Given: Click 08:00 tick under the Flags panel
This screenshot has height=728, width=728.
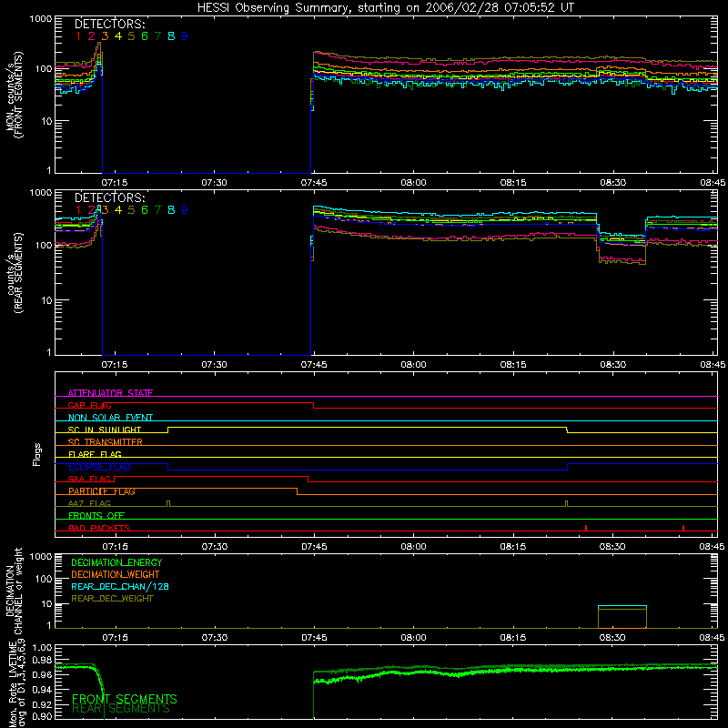Looking at the screenshot, I should point(413,546).
